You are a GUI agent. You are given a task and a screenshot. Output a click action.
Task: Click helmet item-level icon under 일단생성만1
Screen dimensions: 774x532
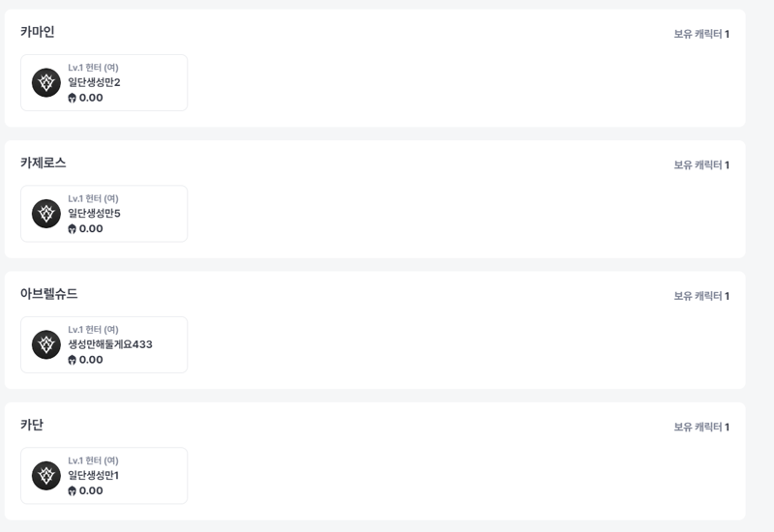(72, 491)
